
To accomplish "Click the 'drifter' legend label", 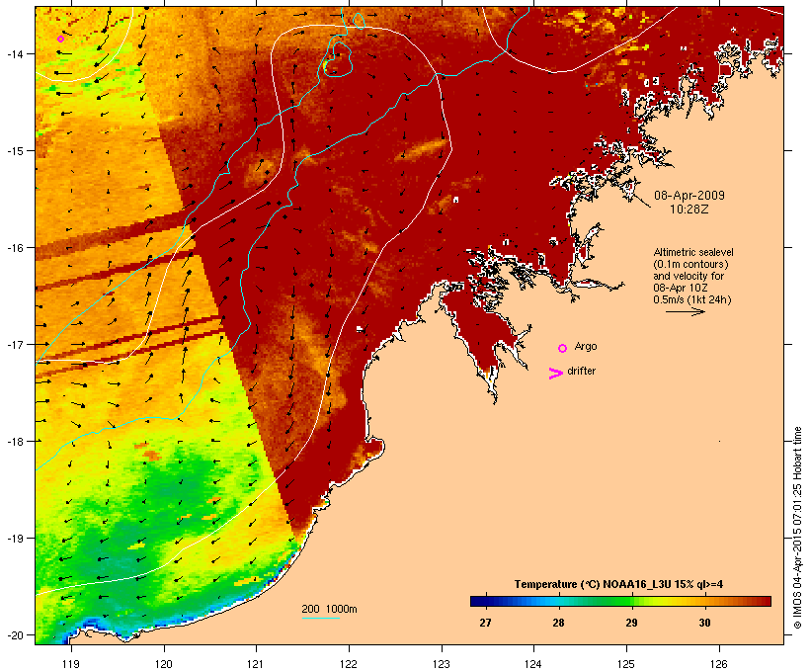I will point(581,371).
